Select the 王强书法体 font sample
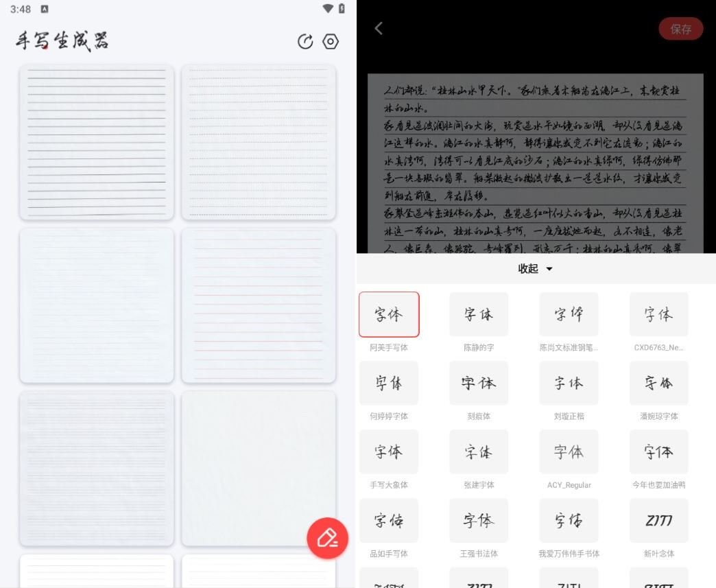The image size is (716, 588). tap(479, 520)
